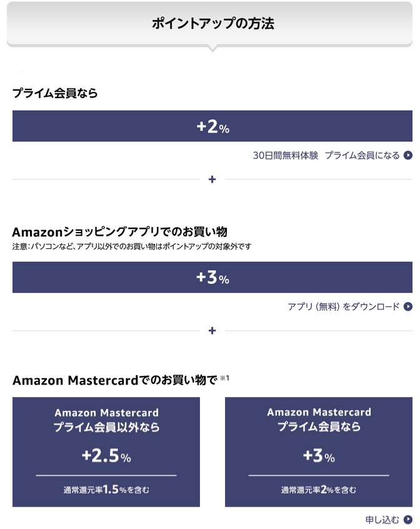This screenshot has width=420, height=529.
Task: Open the 30日間無料体験 プライム会員になる link
Action: tap(326, 155)
